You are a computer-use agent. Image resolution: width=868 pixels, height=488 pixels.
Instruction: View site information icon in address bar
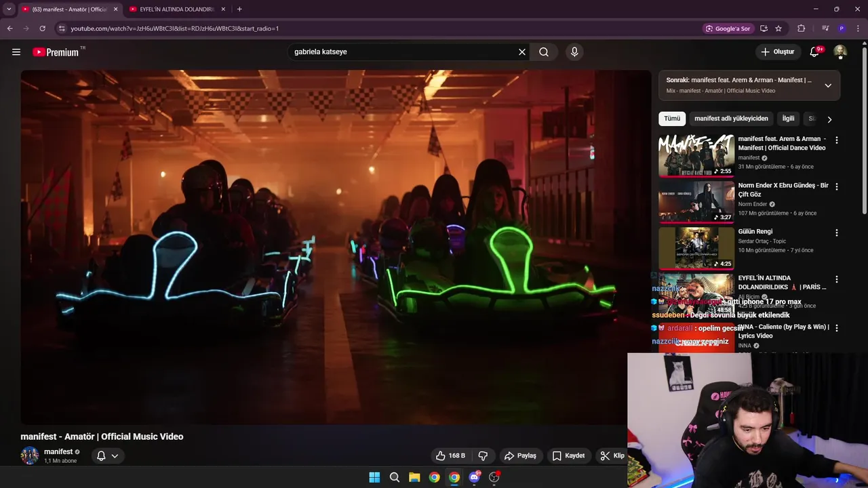click(62, 28)
